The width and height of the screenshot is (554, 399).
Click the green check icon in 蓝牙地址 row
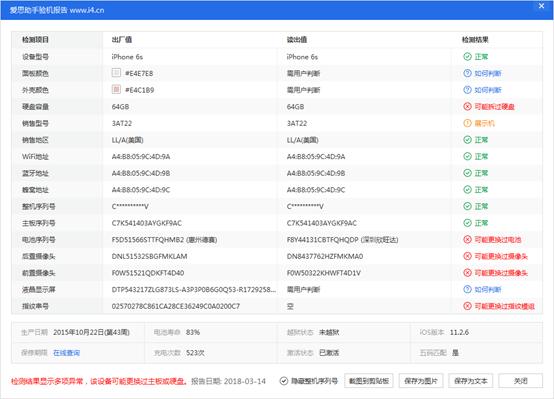tap(467, 173)
